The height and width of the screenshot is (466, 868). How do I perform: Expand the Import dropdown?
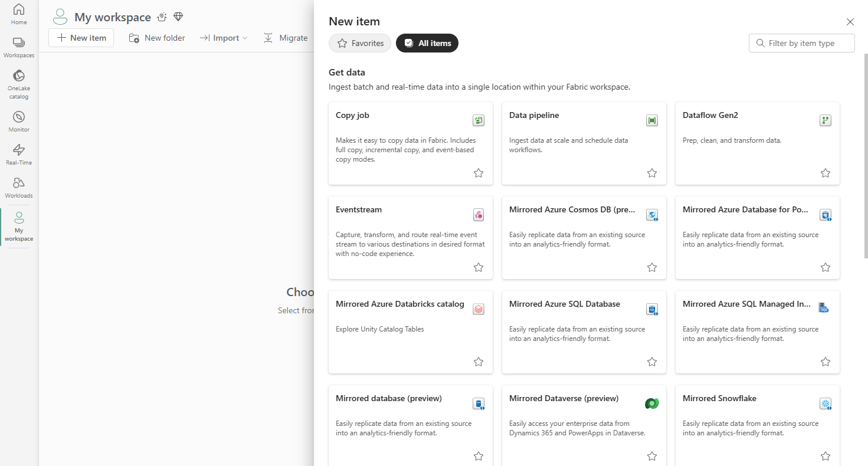pyautogui.click(x=224, y=38)
